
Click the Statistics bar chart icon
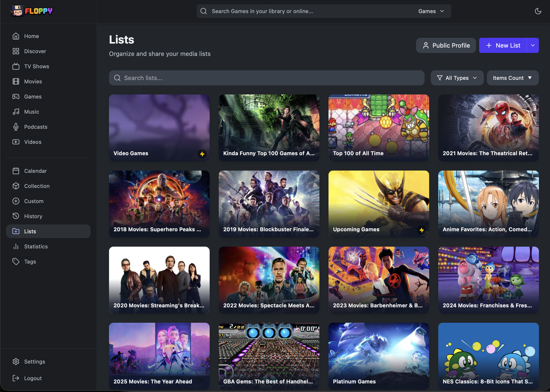pyautogui.click(x=16, y=246)
